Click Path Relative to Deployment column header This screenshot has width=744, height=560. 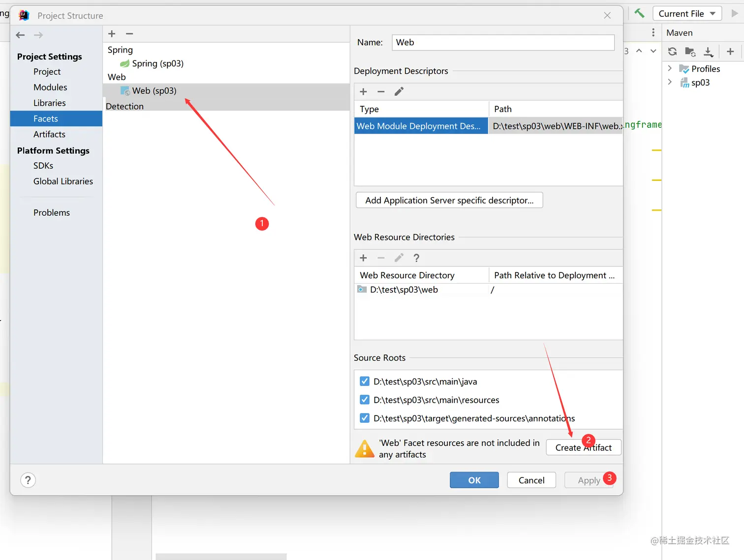[556, 275]
